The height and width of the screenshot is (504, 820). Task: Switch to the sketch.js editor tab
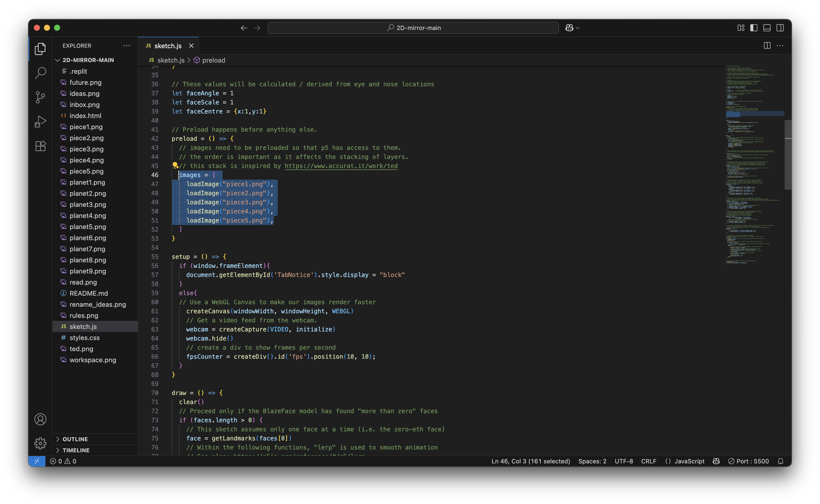tap(168, 46)
